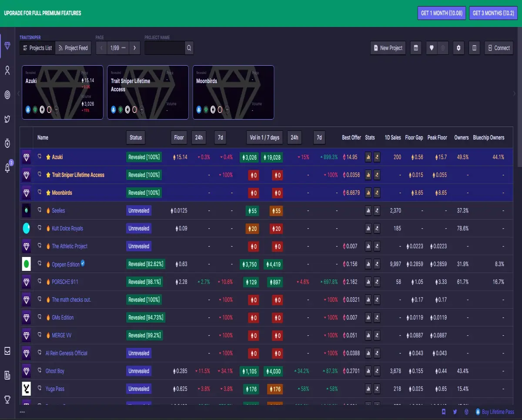
Task: Sort by volume 7d change header
Action: (x=319, y=137)
